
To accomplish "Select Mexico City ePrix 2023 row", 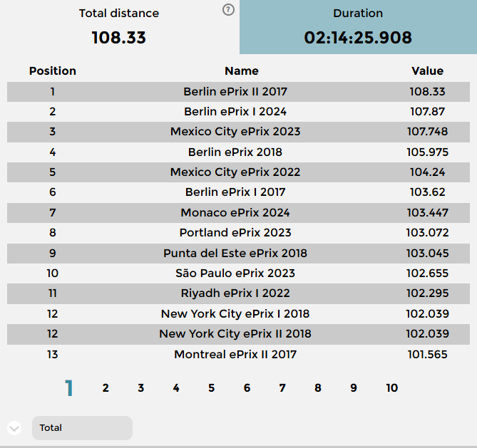I will point(235,132).
